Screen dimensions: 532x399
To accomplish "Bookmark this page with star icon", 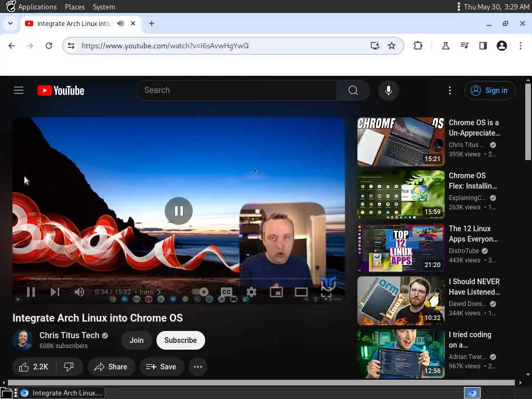I will (x=392, y=46).
